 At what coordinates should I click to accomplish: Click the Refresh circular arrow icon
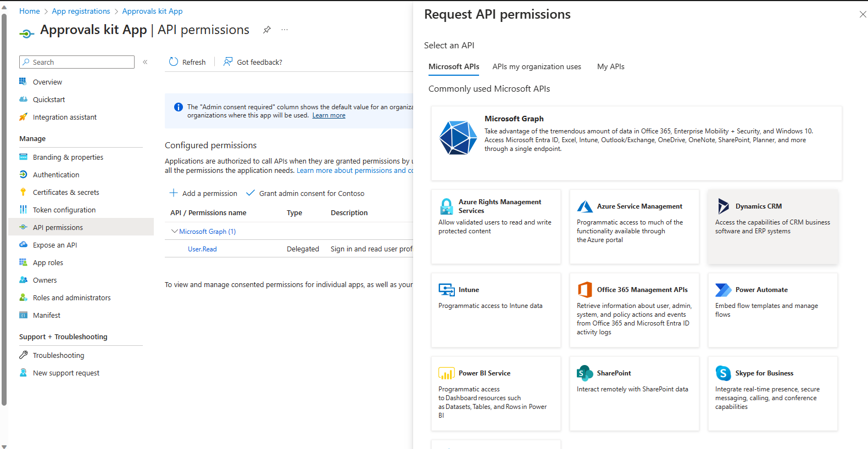point(174,61)
